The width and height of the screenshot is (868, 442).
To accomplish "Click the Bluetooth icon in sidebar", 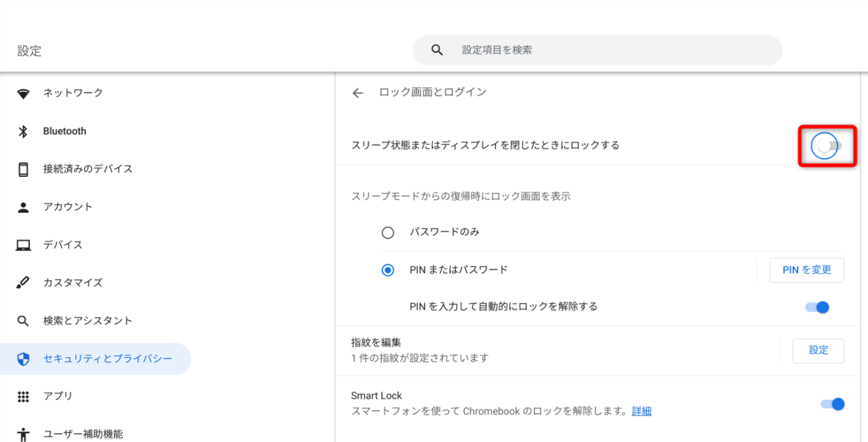I will [24, 132].
